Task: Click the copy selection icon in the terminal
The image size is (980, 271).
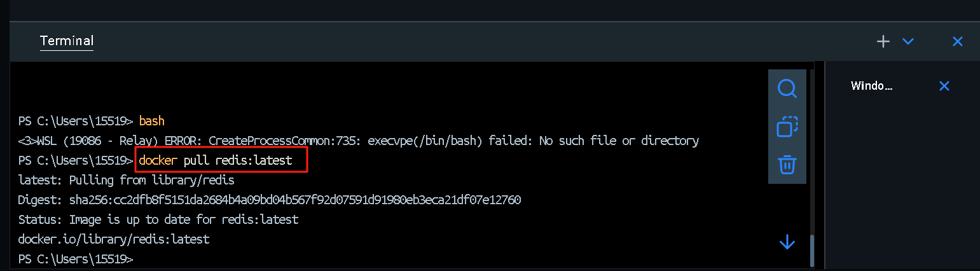Action: click(x=787, y=127)
